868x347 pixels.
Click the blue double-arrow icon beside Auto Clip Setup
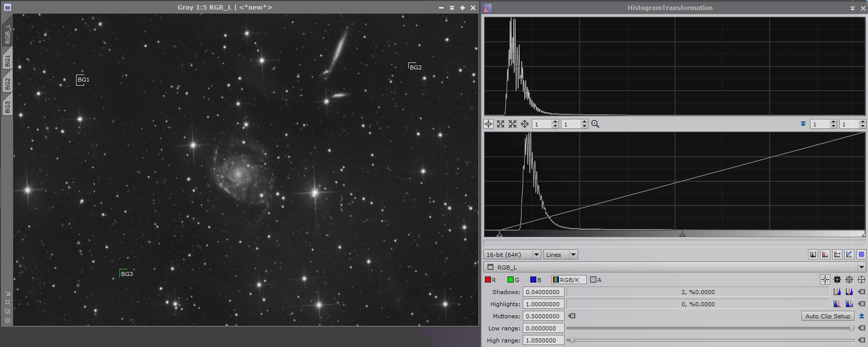click(861, 316)
